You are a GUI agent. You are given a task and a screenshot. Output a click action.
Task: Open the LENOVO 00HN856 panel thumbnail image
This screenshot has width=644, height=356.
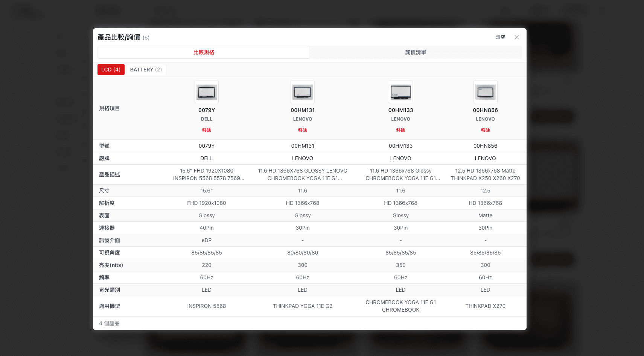[485, 92]
